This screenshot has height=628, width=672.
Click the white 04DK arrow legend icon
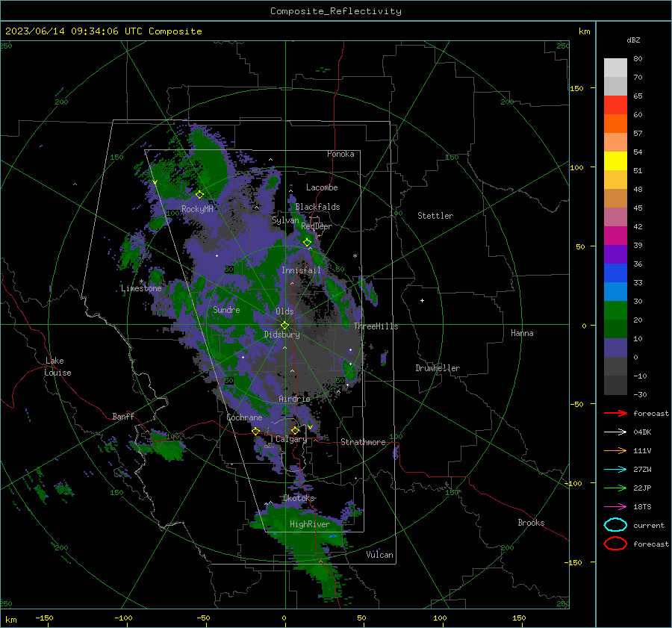[x=615, y=432]
